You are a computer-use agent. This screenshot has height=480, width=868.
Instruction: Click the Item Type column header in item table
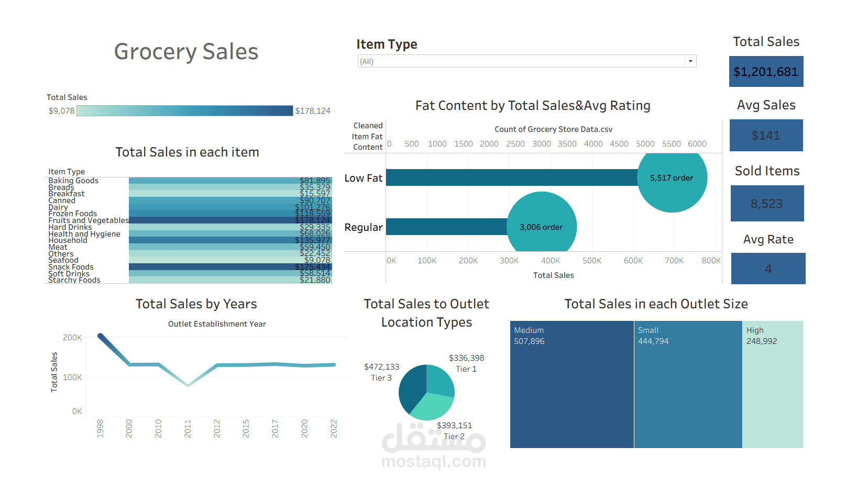click(67, 172)
